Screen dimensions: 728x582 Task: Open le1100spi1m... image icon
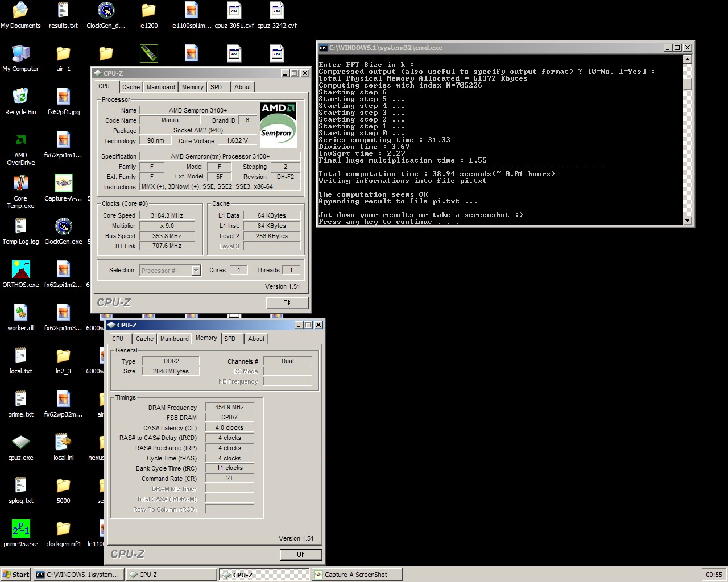pyautogui.click(x=191, y=15)
